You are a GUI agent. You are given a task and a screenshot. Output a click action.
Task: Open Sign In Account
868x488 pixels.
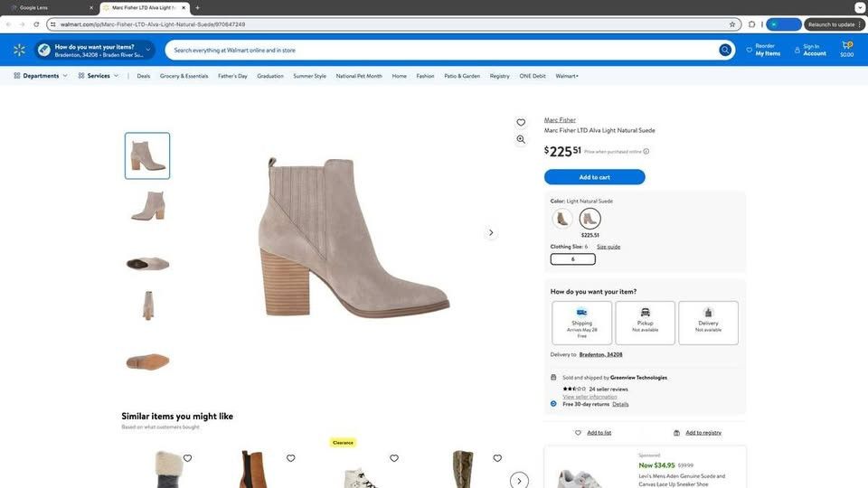pos(810,50)
